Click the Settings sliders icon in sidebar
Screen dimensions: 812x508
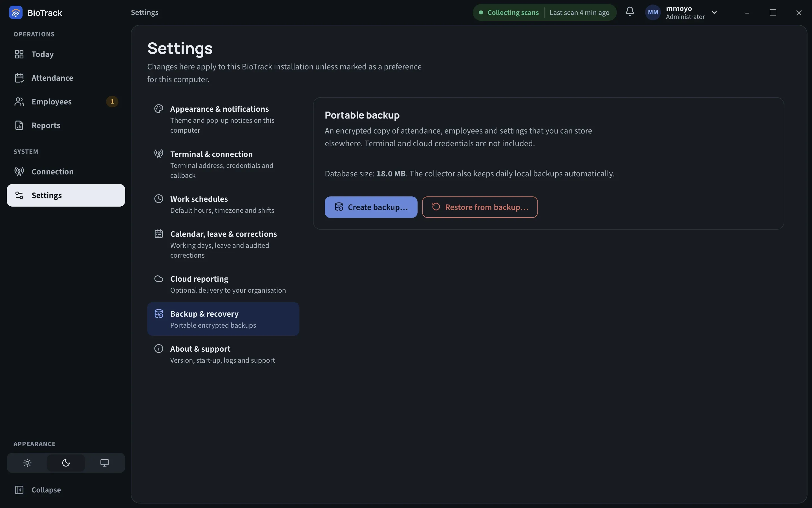click(x=19, y=195)
